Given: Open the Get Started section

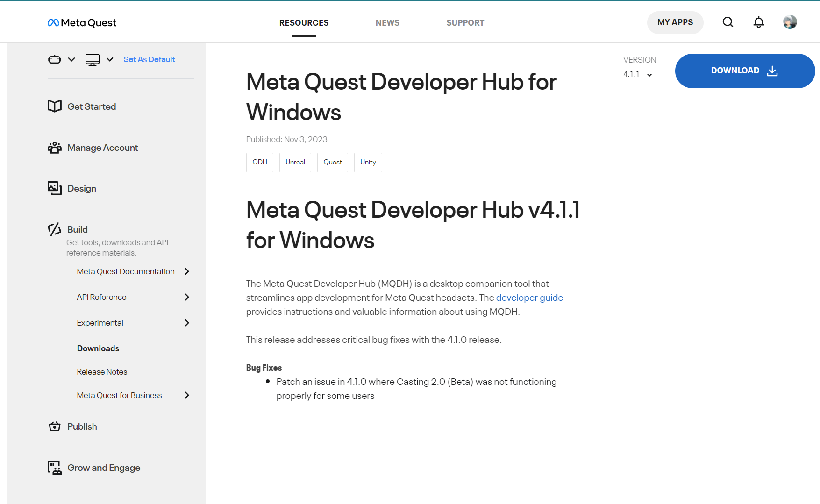Looking at the screenshot, I should coord(92,106).
